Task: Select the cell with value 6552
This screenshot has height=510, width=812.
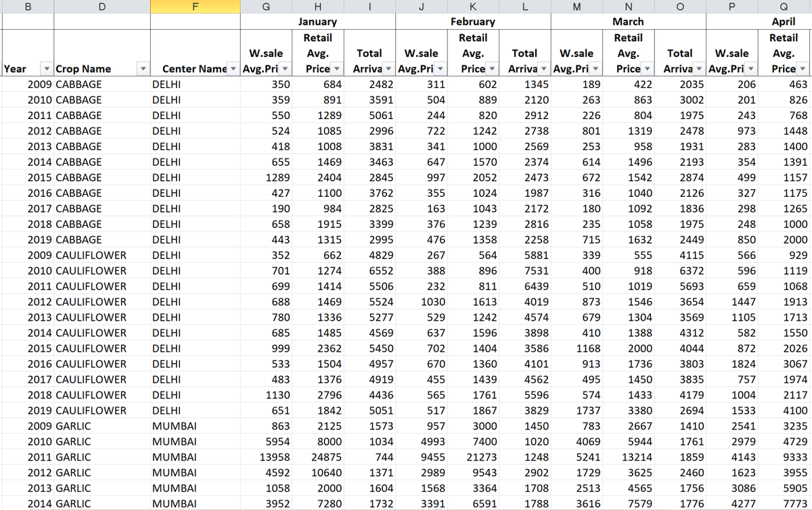Action: point(369,271)
